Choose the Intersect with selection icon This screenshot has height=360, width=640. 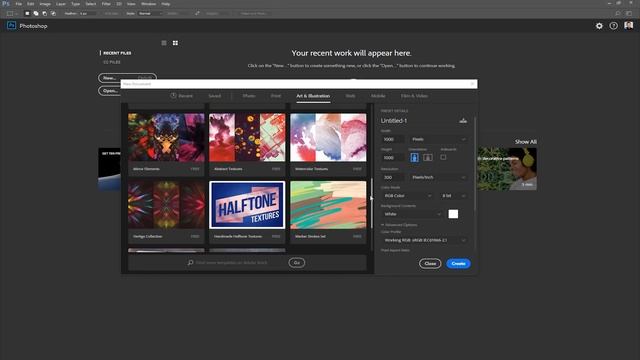[x=53, y=13]
